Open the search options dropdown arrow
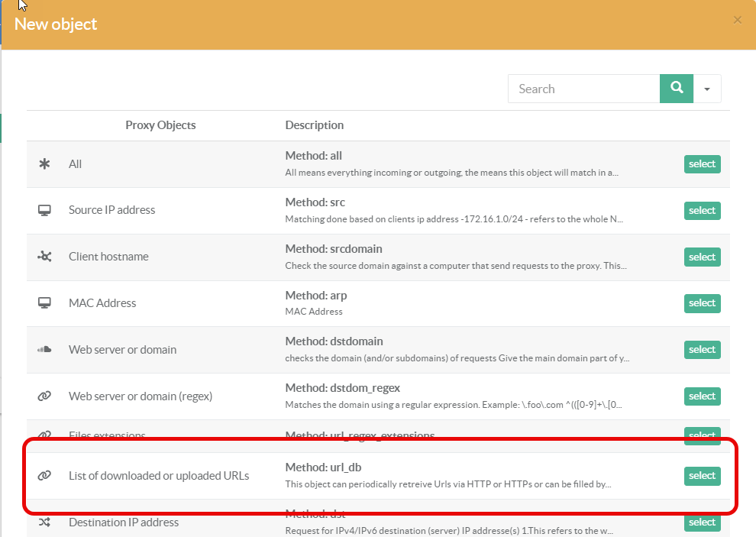 [707, 89]
